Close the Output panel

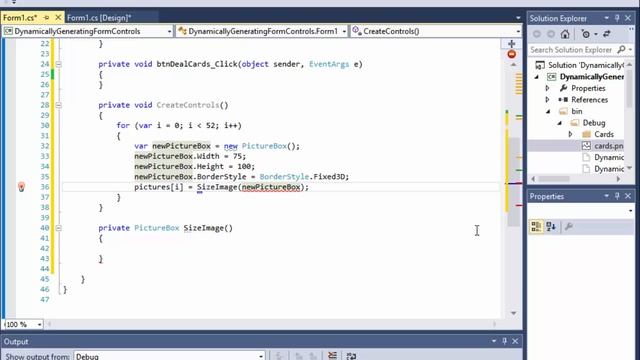click(515, 341)
